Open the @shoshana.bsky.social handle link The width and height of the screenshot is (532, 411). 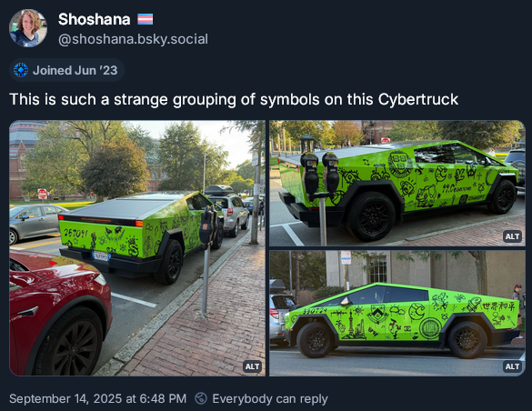point(133,39)
